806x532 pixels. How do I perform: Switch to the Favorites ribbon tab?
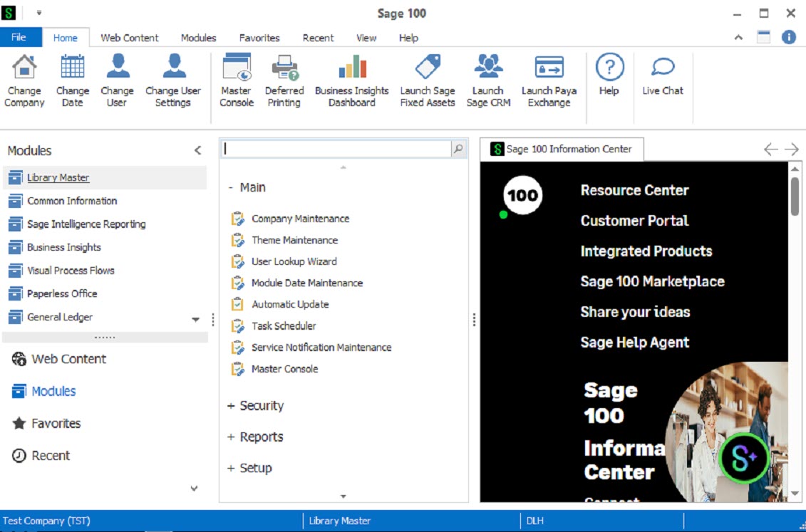259,38
